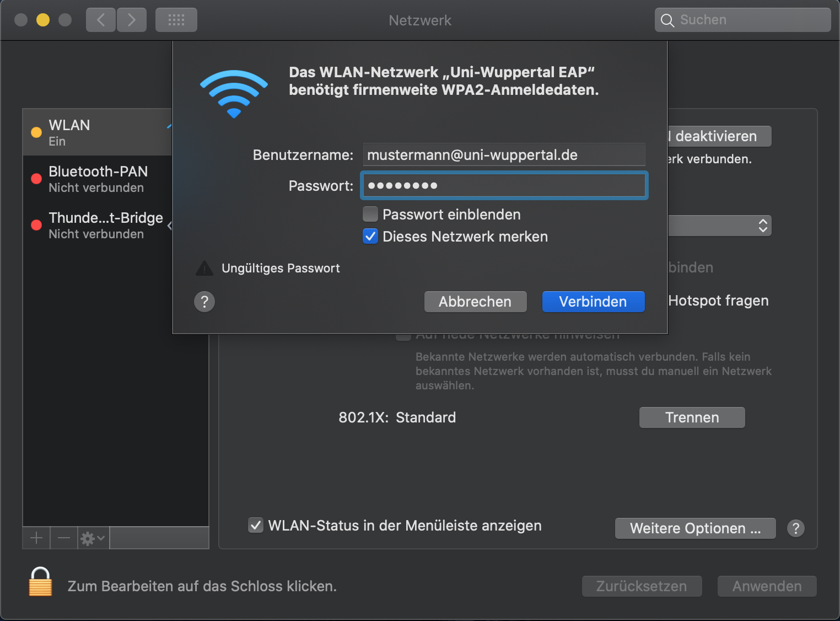Click Thunderbolt-Bridge red status dot
The width and height of the screenshot is (840, 621).
pyautogui.click(x=36, y=225)
